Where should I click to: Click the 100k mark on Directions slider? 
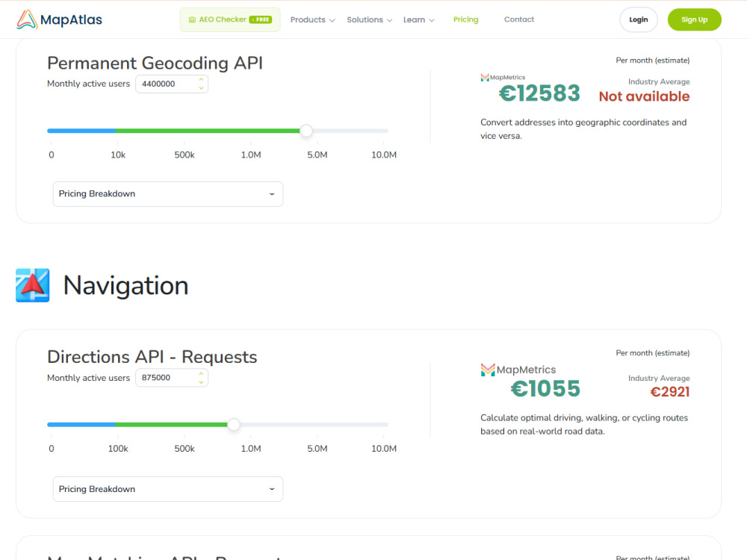point(118,449)
